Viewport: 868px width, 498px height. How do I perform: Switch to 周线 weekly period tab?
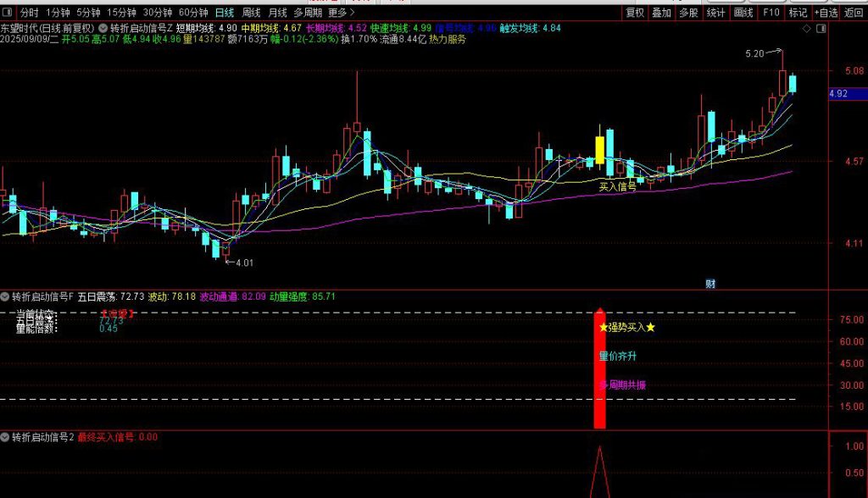pos(251,13)
